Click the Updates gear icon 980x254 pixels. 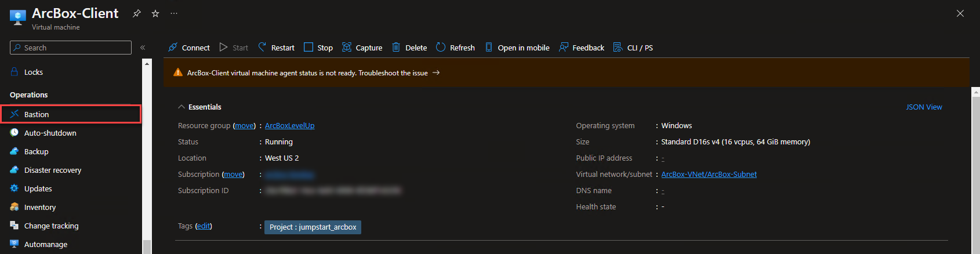tap(14, 188)
